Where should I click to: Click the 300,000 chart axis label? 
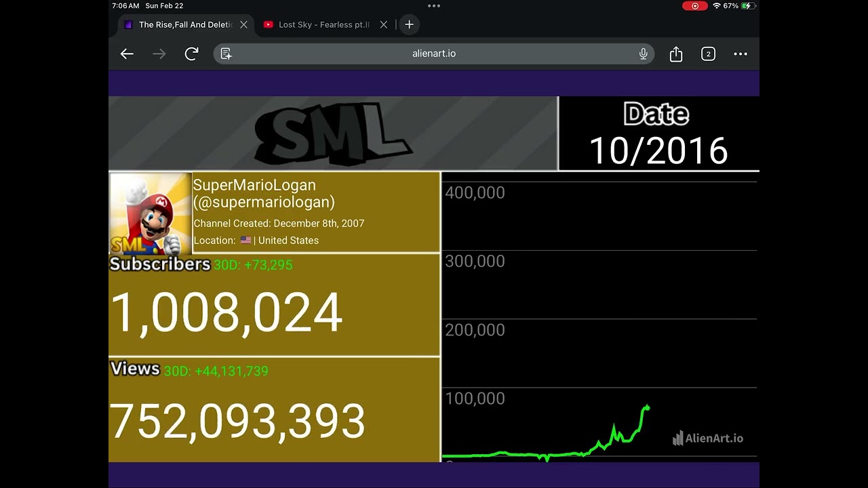pos(475,262)
